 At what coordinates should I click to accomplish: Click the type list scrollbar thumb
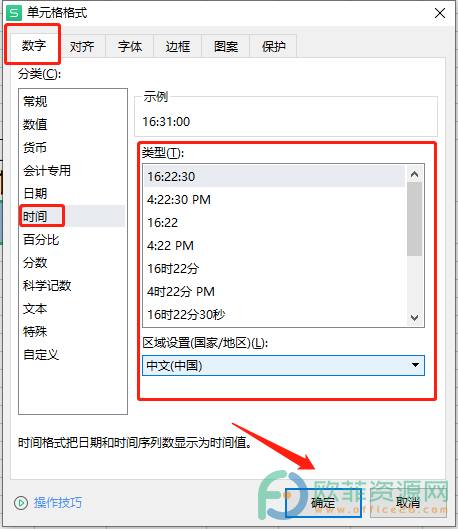(414, 219)
